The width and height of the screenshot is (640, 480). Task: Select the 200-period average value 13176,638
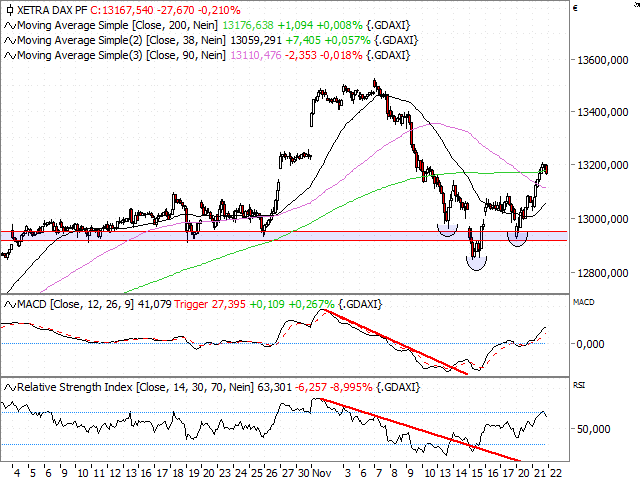248,25
